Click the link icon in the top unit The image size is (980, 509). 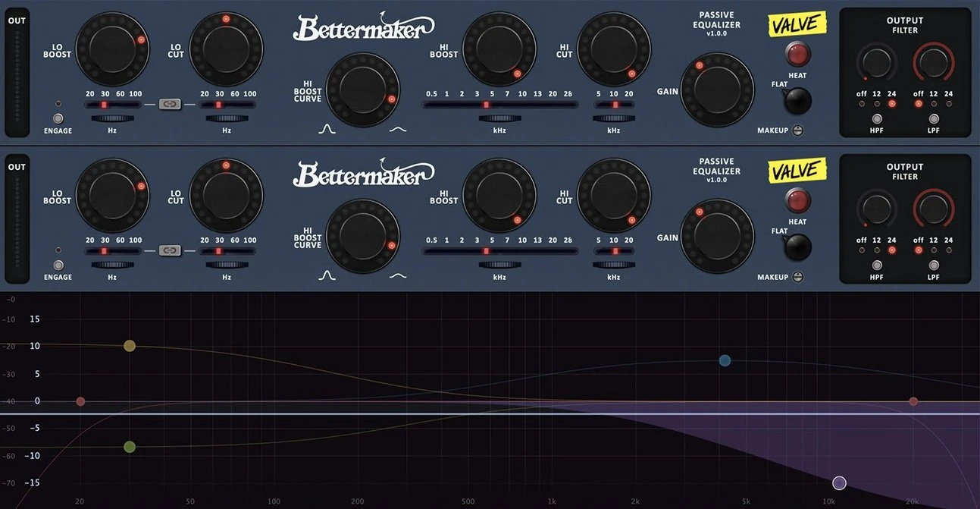(x=170, y=104)
